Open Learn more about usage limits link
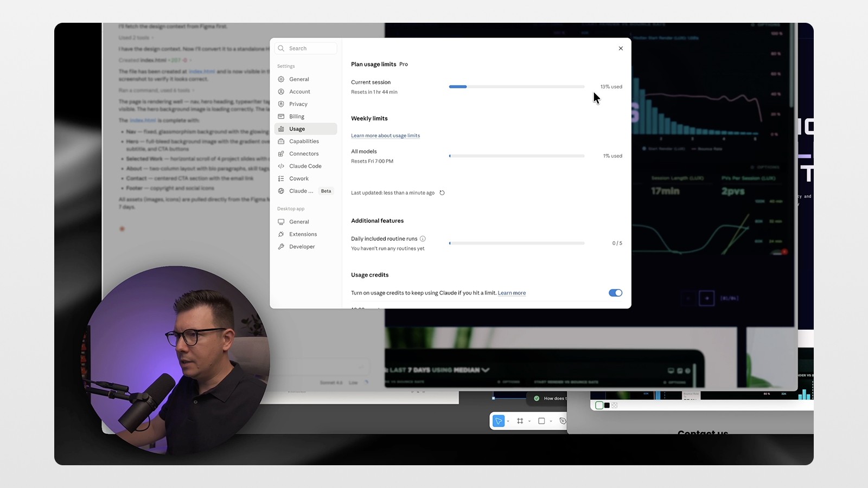Screen dimensions: 868x488 coord(385,136)
